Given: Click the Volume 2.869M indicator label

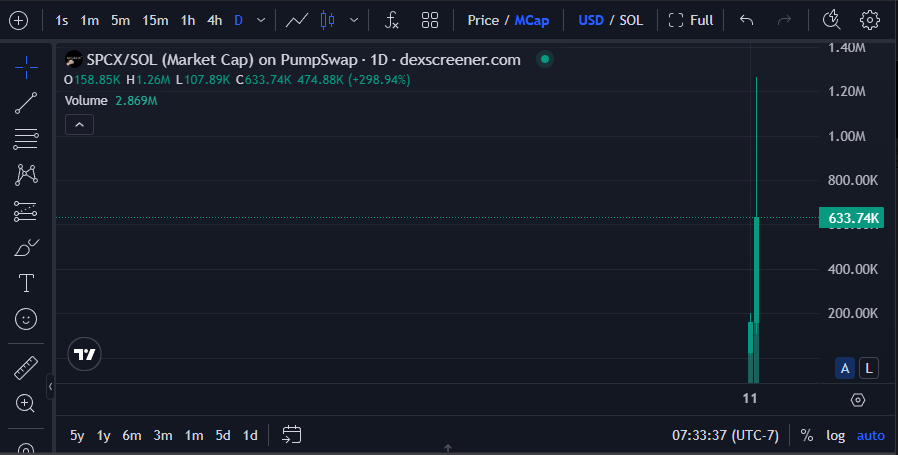Looking at the screenshot, I should 111,101.
